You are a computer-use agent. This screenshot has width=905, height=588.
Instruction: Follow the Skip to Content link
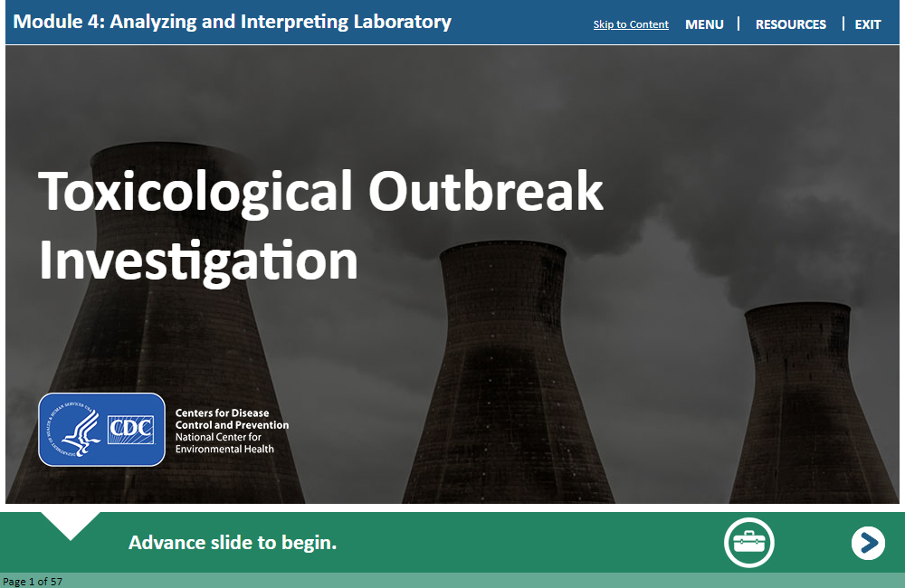[631, 24]
